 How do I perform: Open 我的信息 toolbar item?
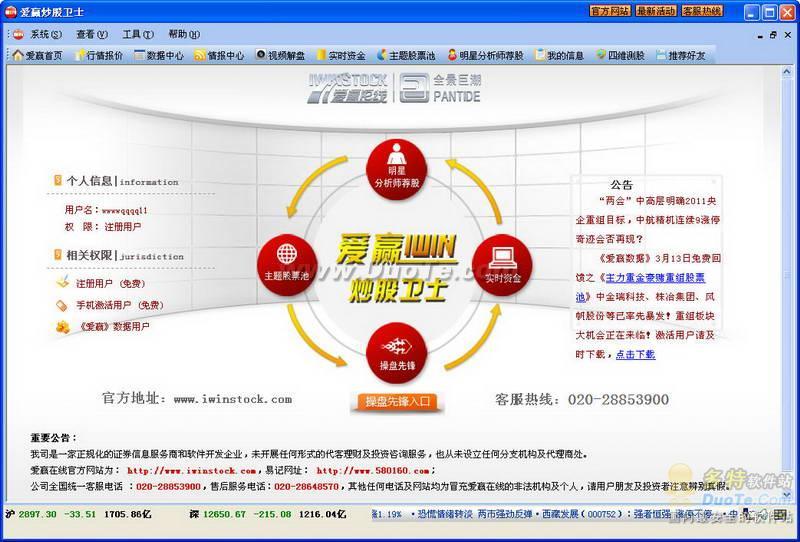pos(559,56)
